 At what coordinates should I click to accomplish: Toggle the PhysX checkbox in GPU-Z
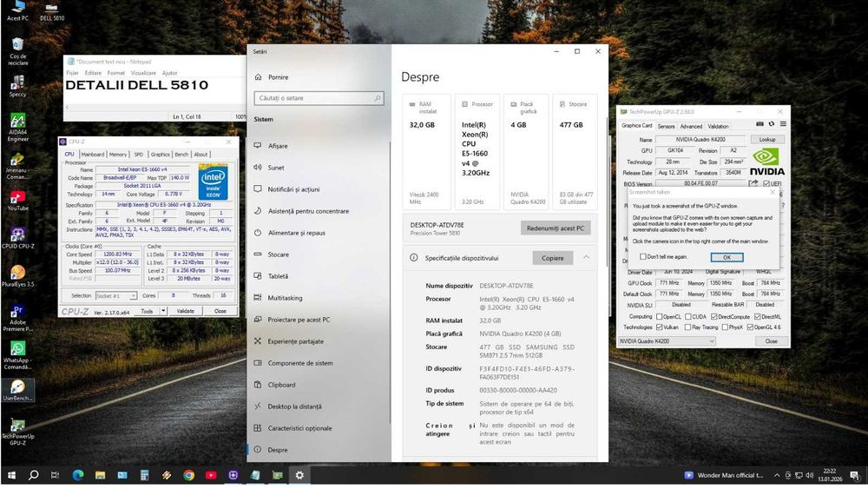725,327
